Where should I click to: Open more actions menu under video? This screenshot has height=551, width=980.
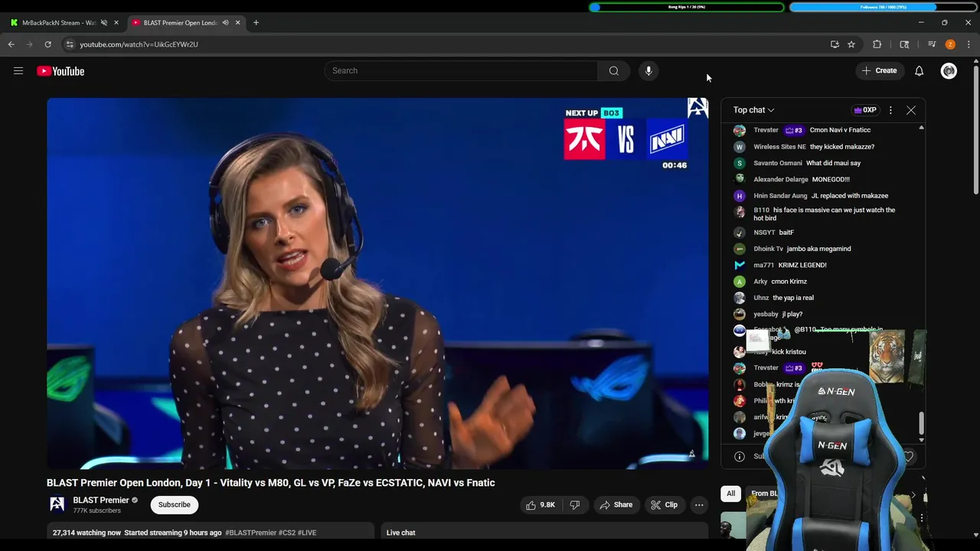click(x=699, y=505)
